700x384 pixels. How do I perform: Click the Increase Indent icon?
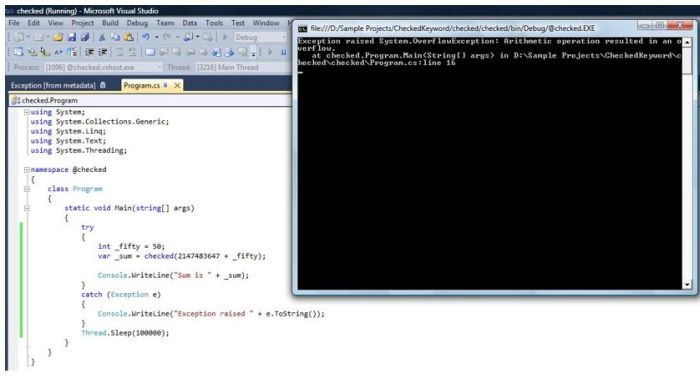[103, 52]
